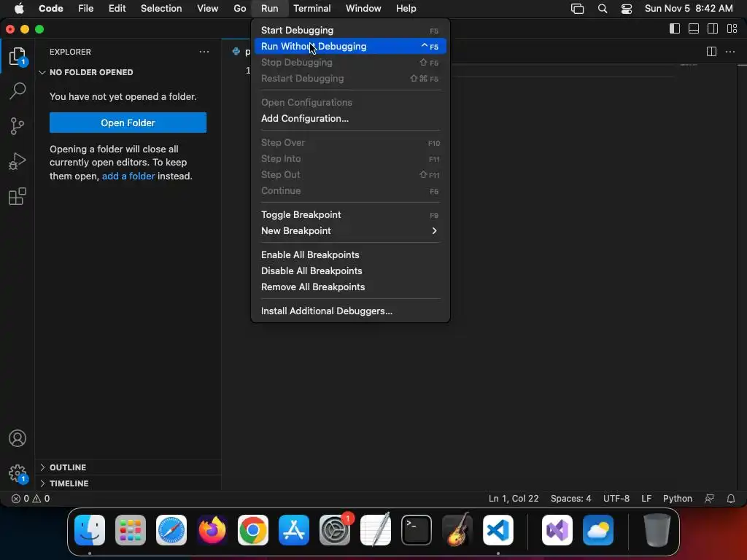This screenshot has width=747, height=560.
Task: Launch Firefox from the Dock
Action: [212, 530]
